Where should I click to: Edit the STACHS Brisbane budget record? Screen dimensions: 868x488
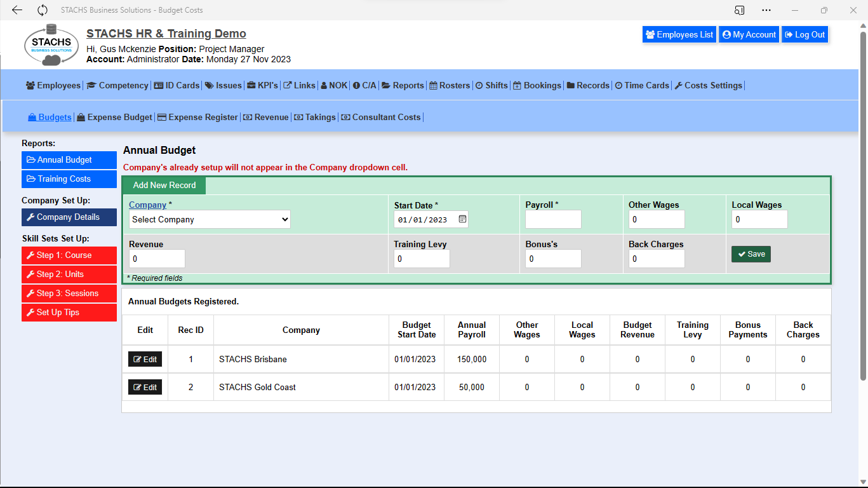(x=145, y=360)
